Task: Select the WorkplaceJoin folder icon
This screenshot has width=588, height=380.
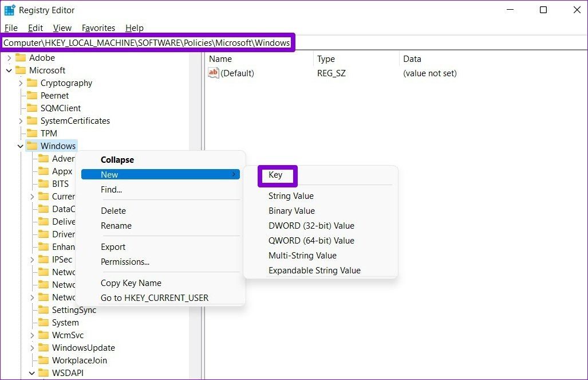Action: (x=44, y=361)
